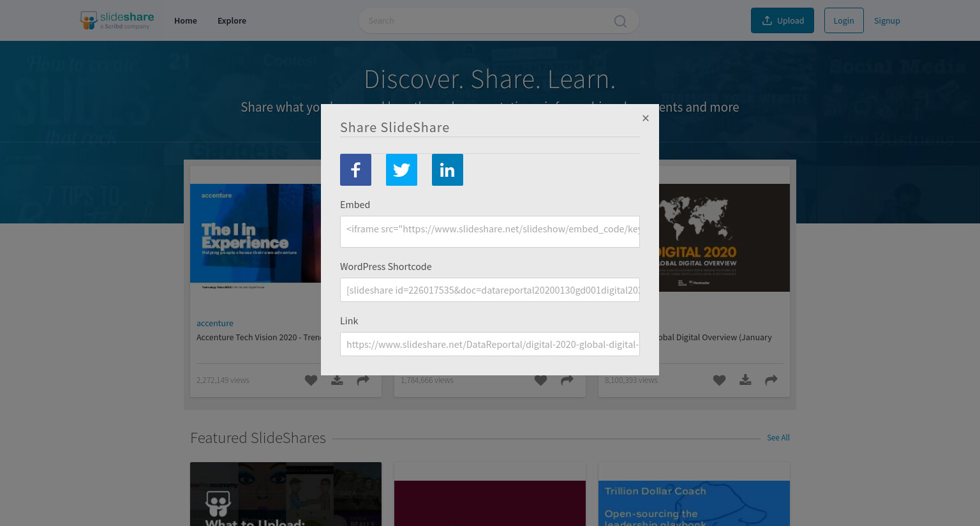
Task: Open the accenture author link
Action: click(215, 323)
